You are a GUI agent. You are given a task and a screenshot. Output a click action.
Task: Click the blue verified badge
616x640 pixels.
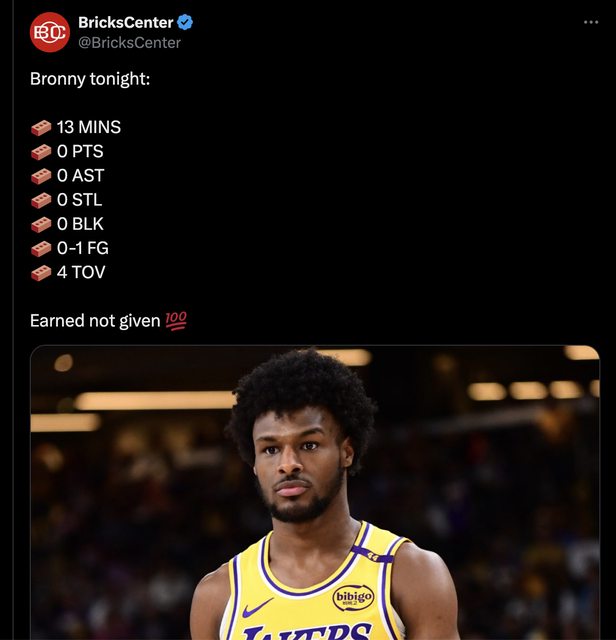[185, 22]
